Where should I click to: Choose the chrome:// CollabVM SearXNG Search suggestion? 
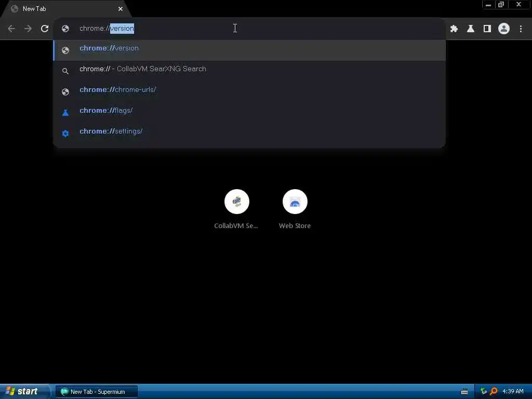249,71
